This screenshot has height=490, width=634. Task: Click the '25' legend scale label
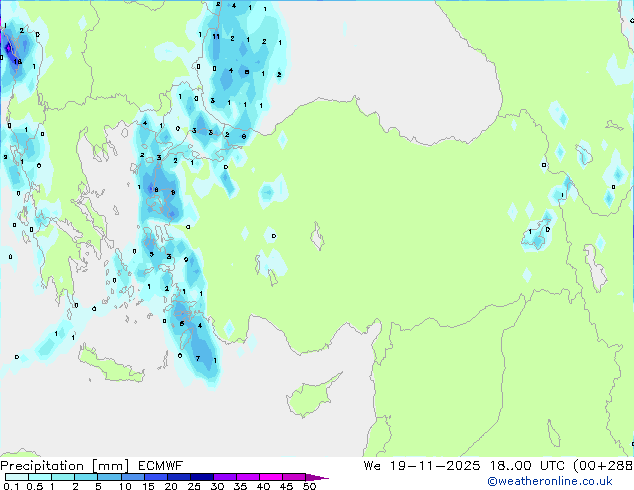click(194, 486)
